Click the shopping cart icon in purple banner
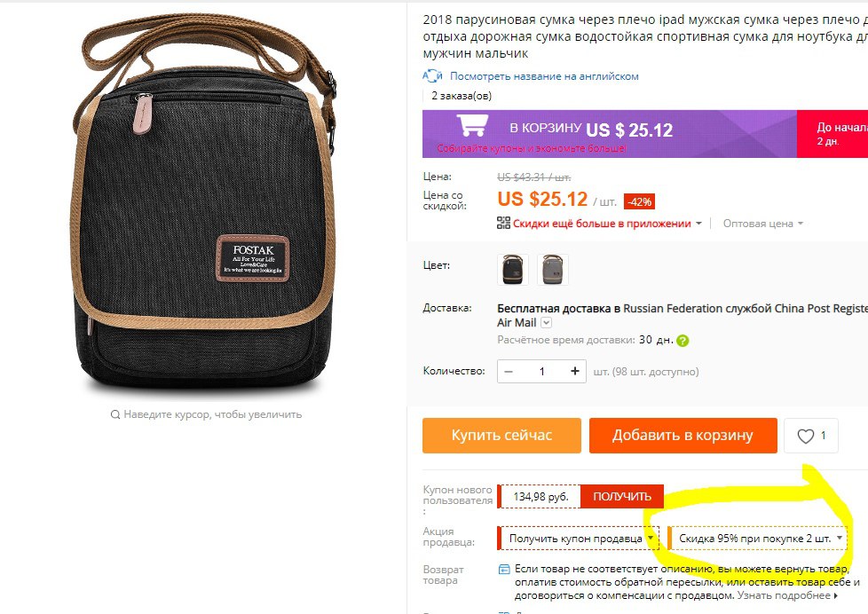 point(472,125)
